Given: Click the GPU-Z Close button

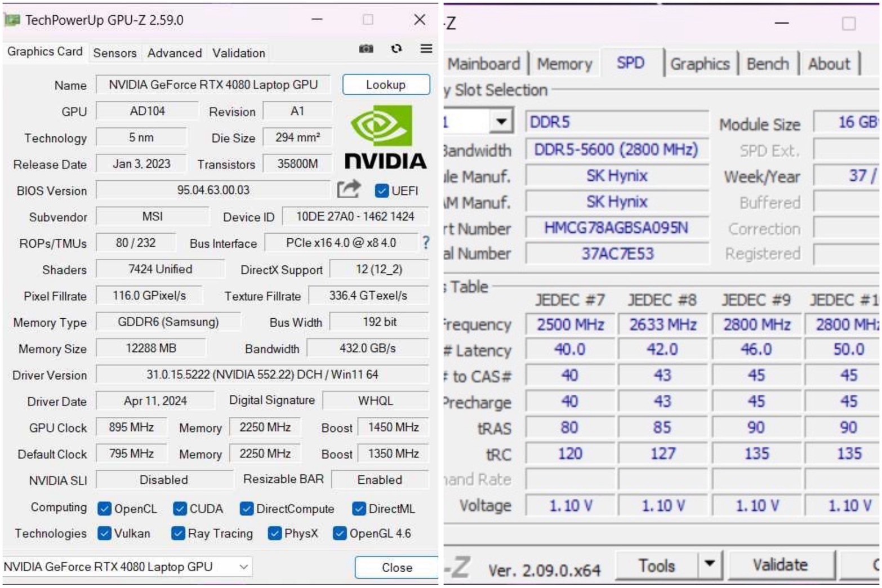Looking at the screenshot, I should (397, 567).
